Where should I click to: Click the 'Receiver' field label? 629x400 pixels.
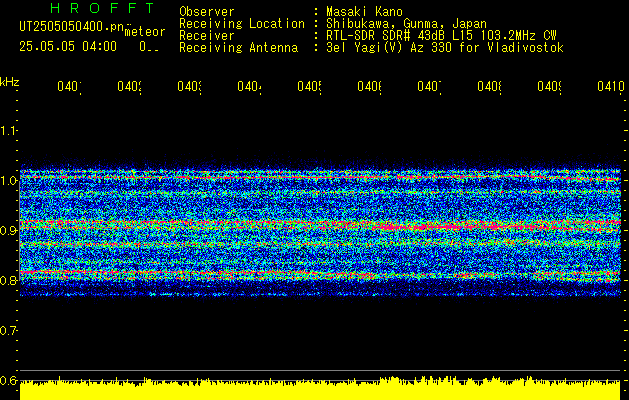(x=207, y=36)
